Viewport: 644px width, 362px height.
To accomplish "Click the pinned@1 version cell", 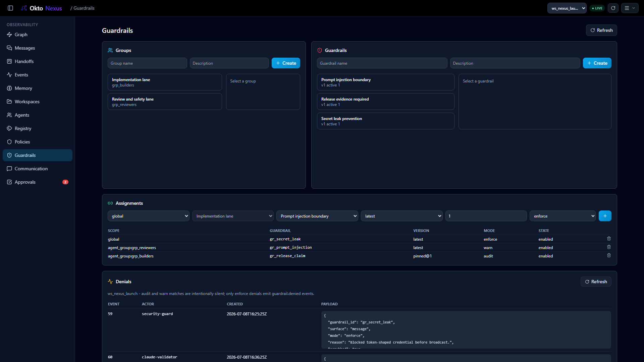I will tap(422, 256).
